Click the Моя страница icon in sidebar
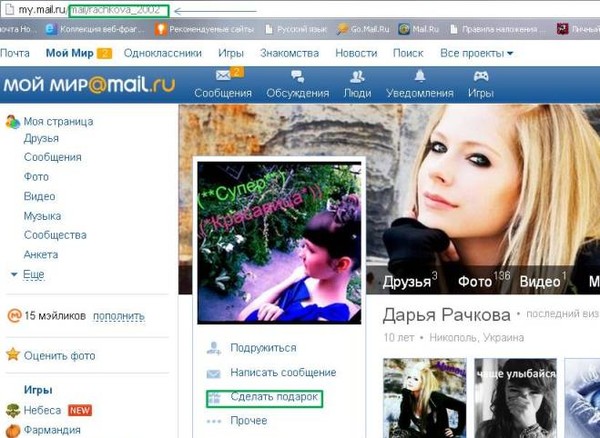Viewport: 600px width, 438px height. (x=12, y=122)
